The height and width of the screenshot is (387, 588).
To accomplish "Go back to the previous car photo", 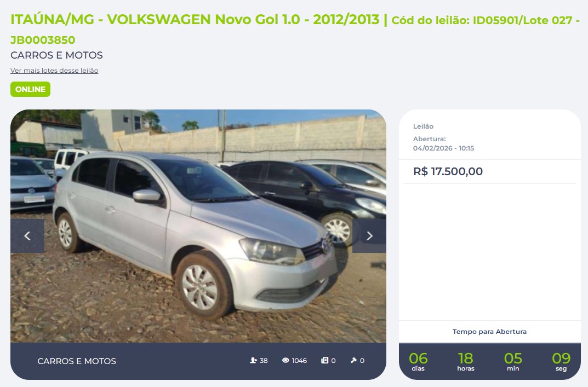I will coord(27,235).
